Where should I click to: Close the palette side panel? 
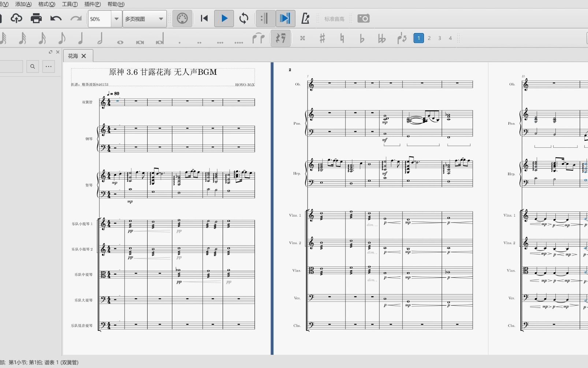click(57, 52)
